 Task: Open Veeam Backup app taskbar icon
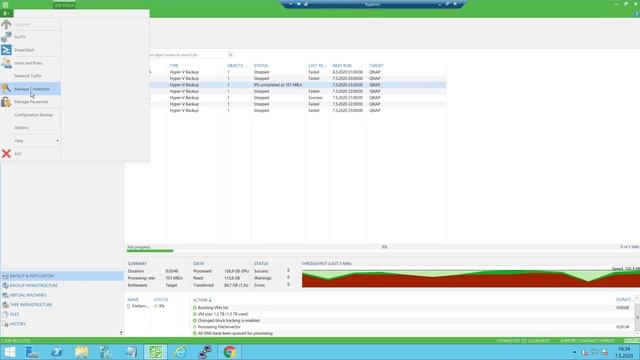click(x=156, y=352)
